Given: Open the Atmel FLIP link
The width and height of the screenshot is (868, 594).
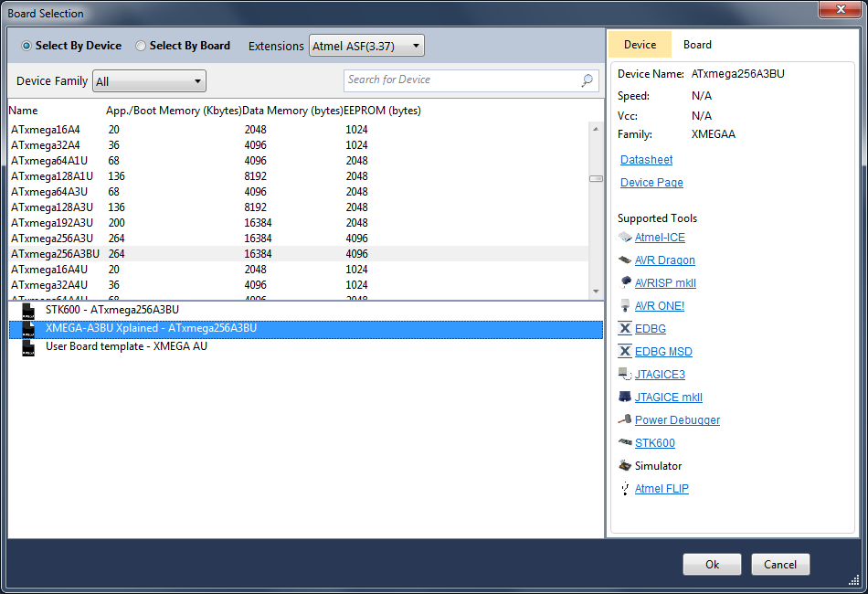Looking at the screenshot, I should [x=662, y=488].
